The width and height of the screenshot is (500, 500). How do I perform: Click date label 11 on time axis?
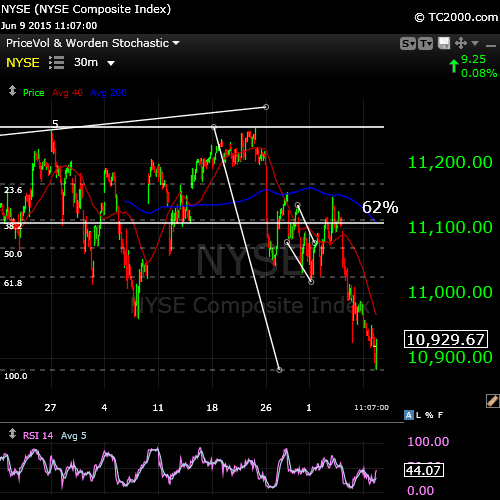click(x=158, y=408)
